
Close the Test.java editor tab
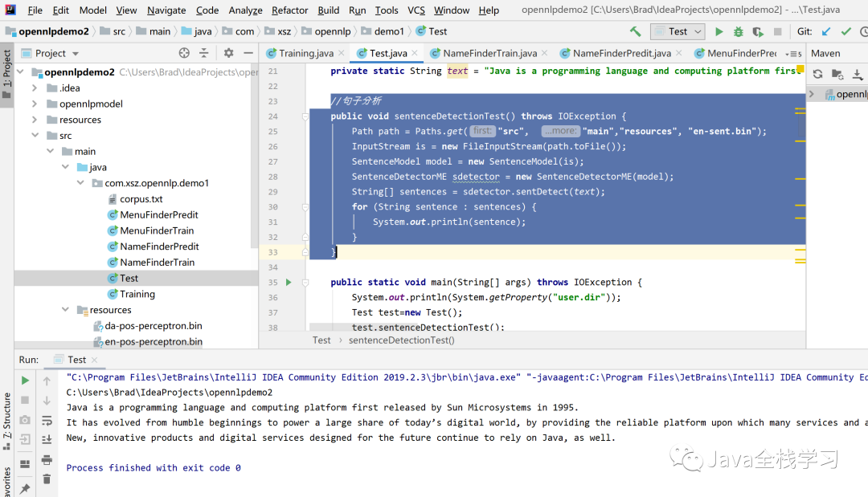[416, 53]
